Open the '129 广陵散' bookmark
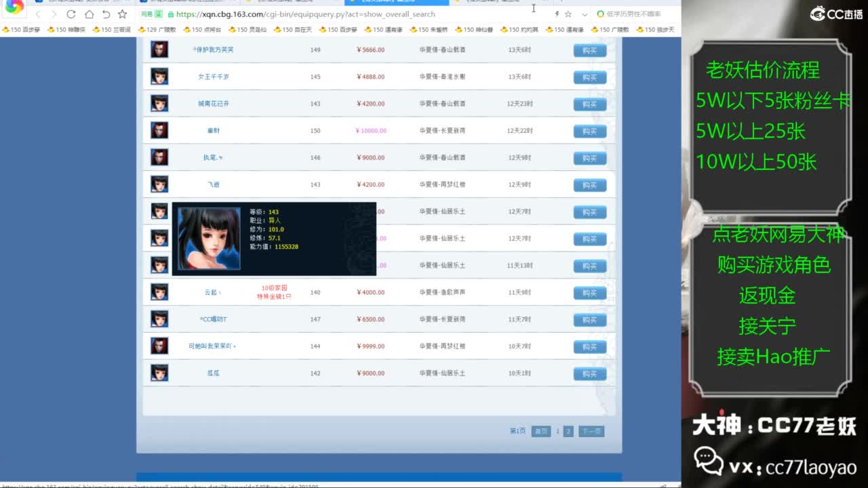Viewport: 868px width, 488px height. 157,30
